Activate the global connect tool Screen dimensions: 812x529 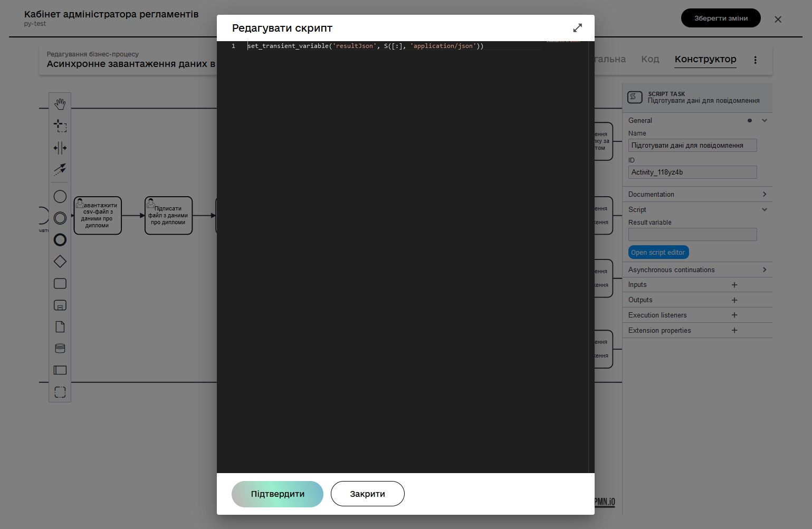60,169
